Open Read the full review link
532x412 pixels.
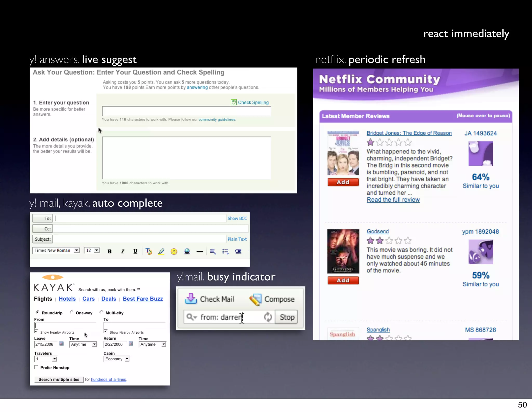393,200
